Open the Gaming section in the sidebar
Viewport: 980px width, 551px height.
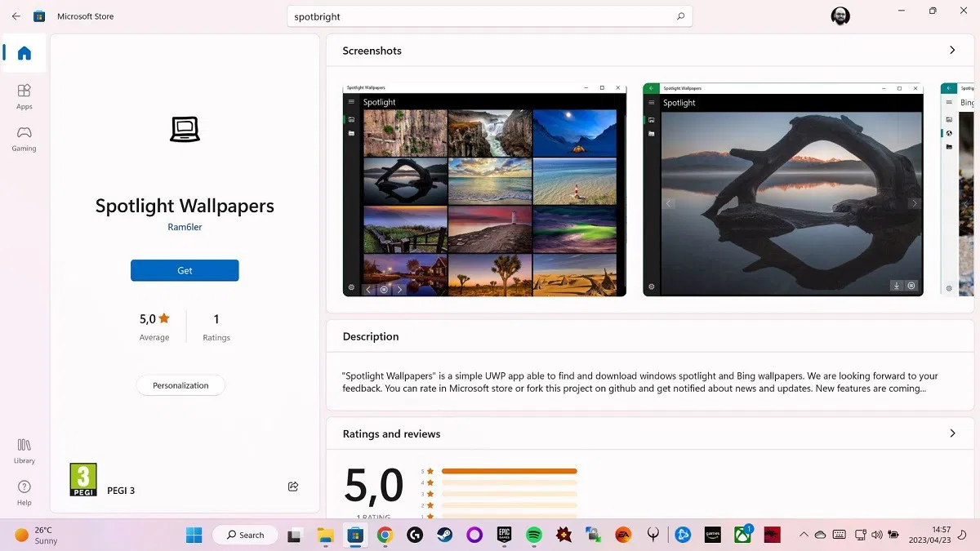click(24, 139)
